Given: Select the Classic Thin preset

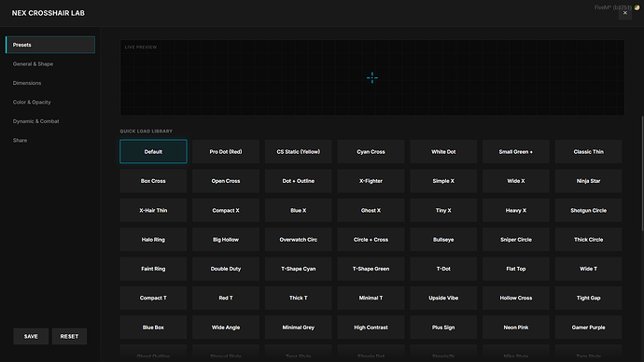Looking at the screenshot, I should pyautogui.click(x=589, y=151).
